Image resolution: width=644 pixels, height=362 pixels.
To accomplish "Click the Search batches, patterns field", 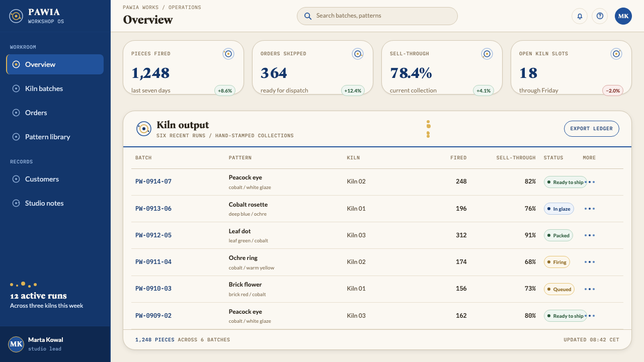I will click(x=377, y=16).
